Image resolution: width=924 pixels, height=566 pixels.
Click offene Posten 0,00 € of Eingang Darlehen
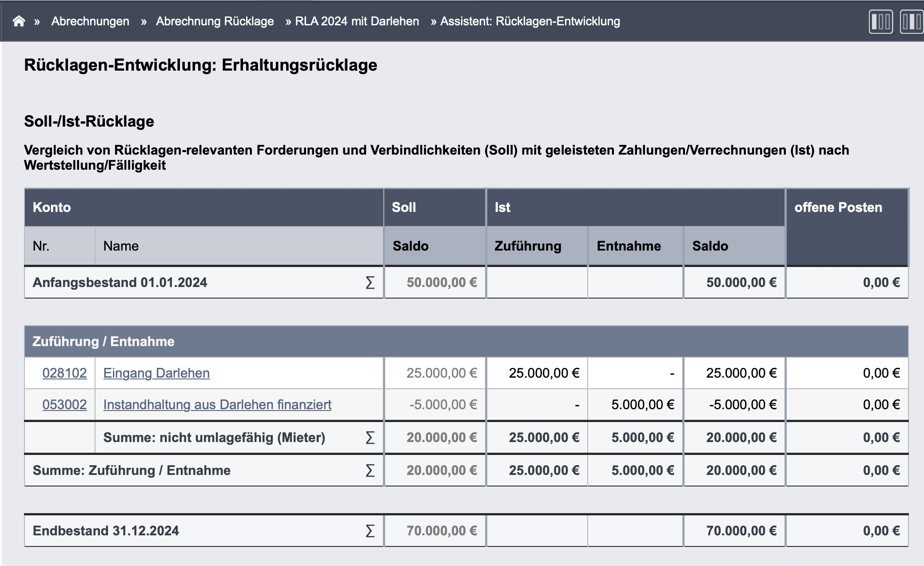pyautogui.click(x=881, y=373)
